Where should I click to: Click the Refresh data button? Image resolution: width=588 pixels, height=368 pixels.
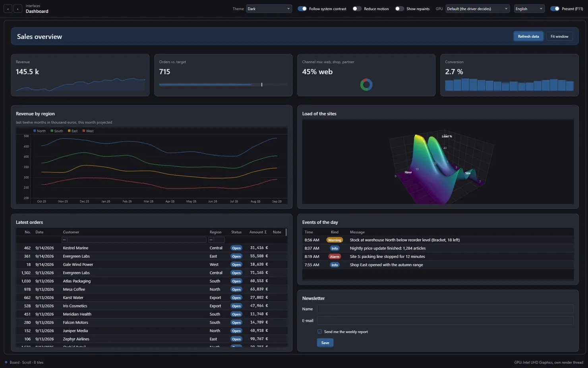click(528, 36)
